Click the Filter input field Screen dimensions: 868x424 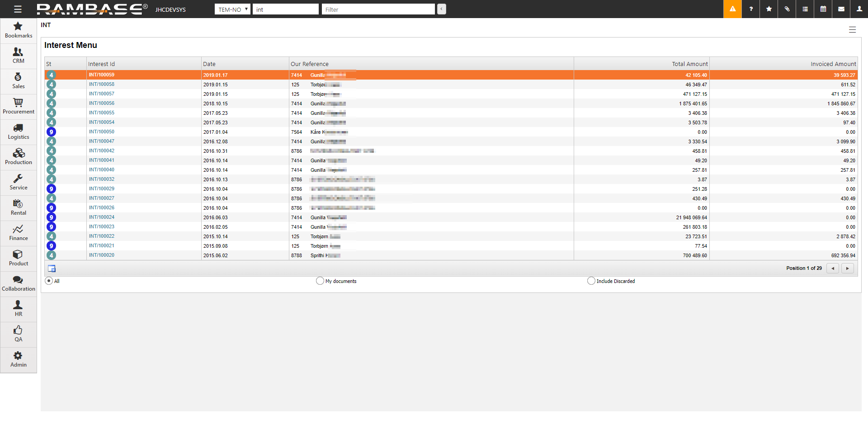click(378, 9)
